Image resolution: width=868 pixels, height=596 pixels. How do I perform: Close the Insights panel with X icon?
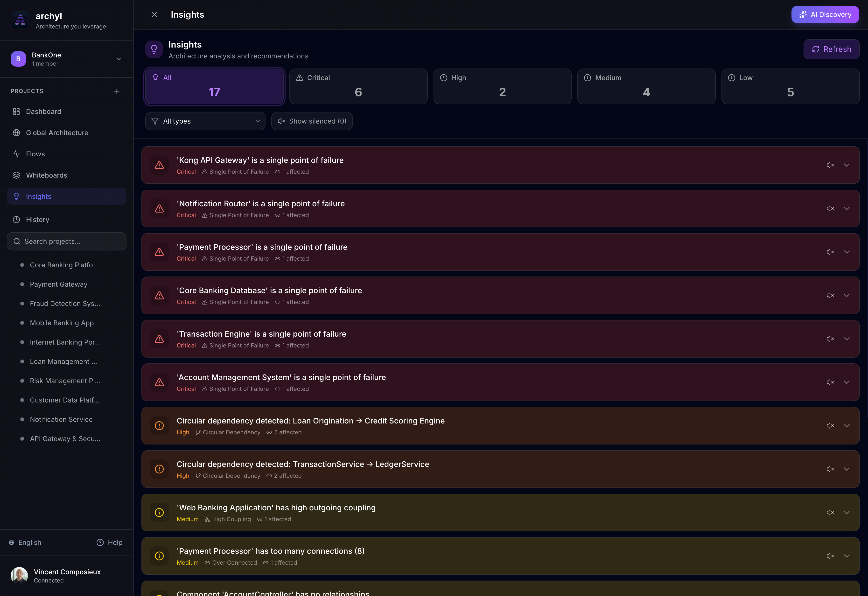tap(154, 14)
